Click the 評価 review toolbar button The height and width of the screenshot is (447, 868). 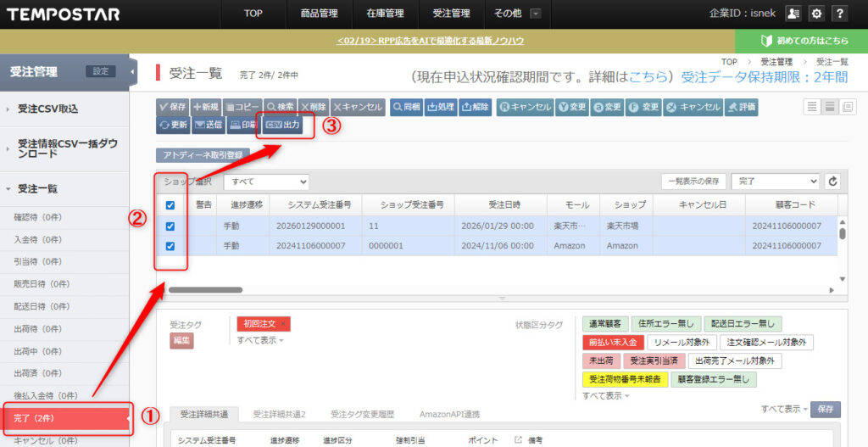pyautogui.click(x=743, y=108)
